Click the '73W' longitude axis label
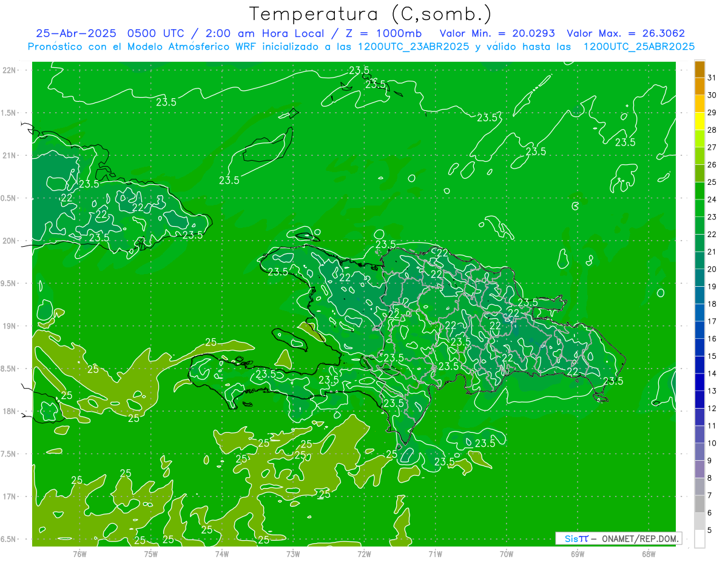This screenshot has height=562, width=728. [x=293, y=554]
